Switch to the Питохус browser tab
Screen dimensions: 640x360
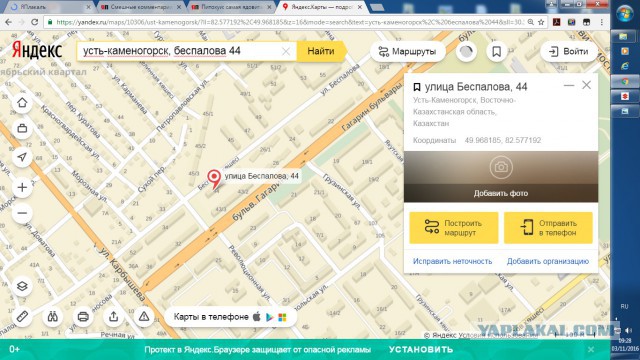232,7
